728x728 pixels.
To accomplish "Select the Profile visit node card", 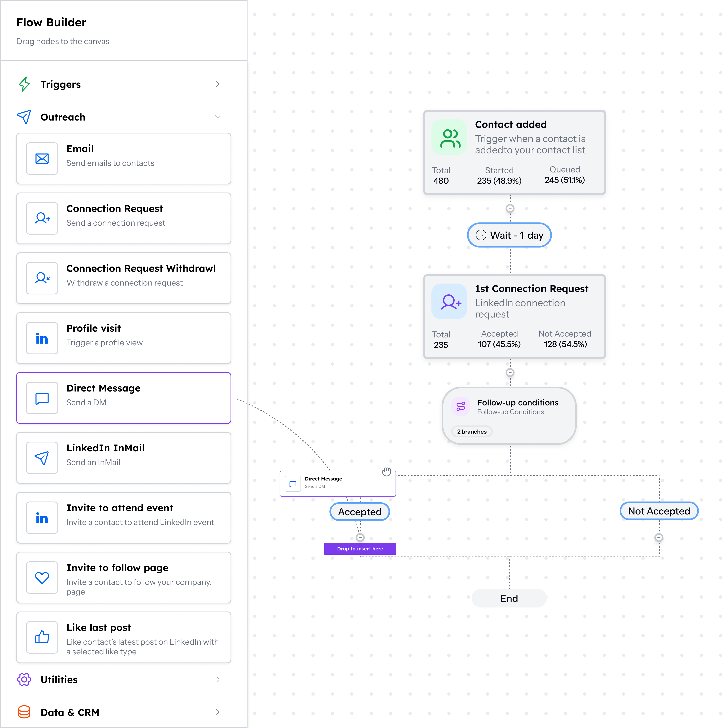I will pyautogui.click(x=124, y=338).
